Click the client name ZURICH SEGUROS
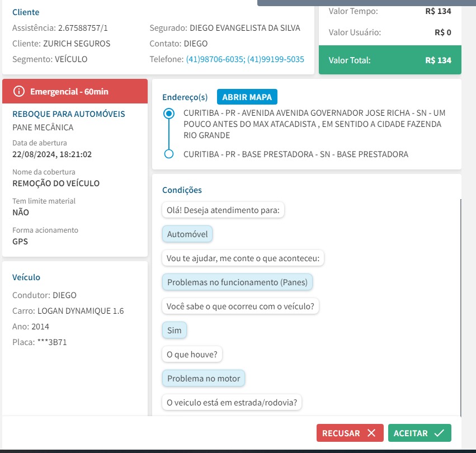This screenshot has height=453, width=476. [77, 44]
